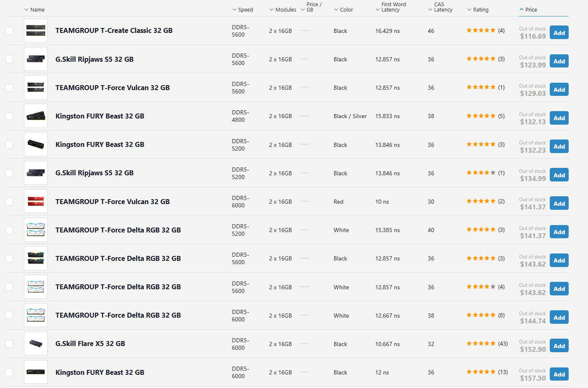This screenshot has width=588, height=388.
Task: Open the Black / Silver Kingston FURY Beast link
Action: tap(100, 116)
